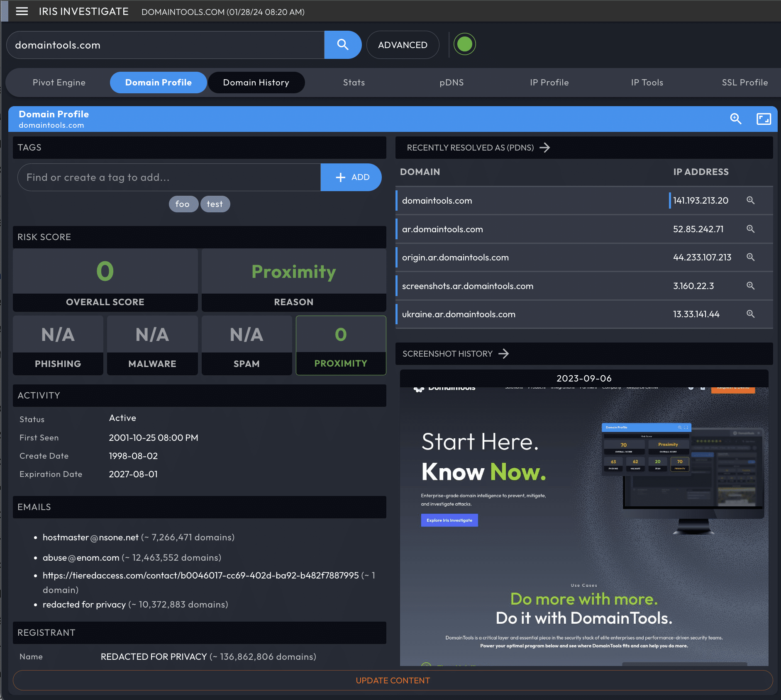This screenshot has width=781, height=700.
Task: Click ukraine.ar.domaintools.com domain entry
Action: [x=459, y=314]
